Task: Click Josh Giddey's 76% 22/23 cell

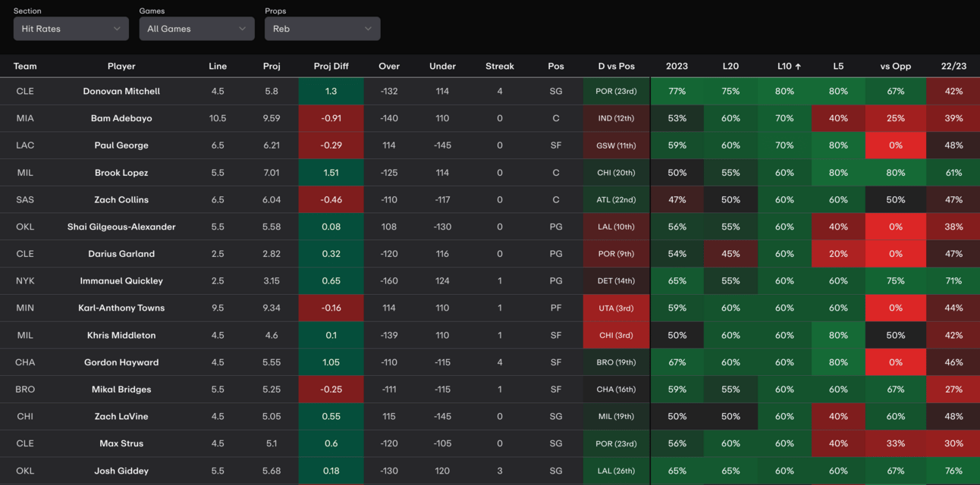Action: [x=953, y=471]
